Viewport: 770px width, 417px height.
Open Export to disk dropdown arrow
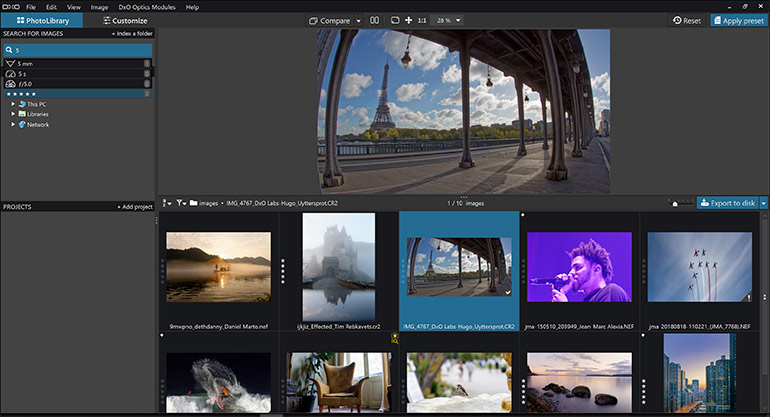763,203
